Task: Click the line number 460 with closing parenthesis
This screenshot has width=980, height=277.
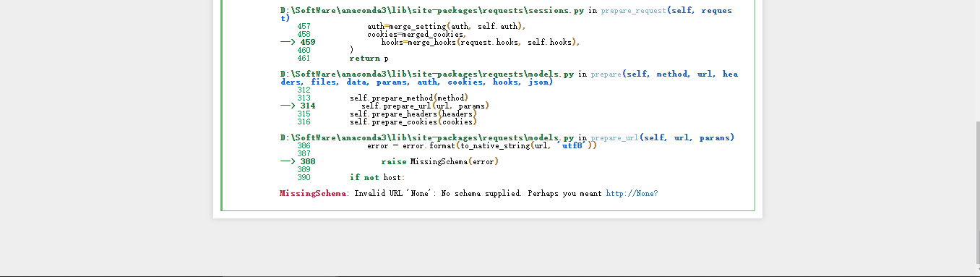Action: coord(304,50)
